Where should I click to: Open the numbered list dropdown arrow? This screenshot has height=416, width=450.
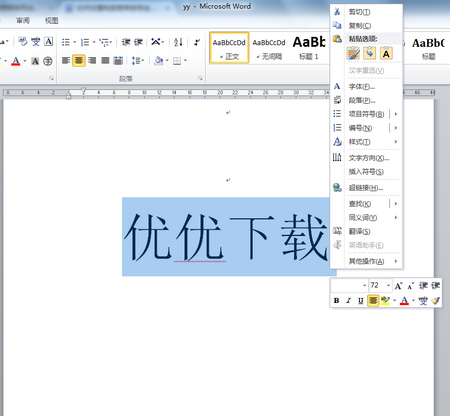[94, 42]
